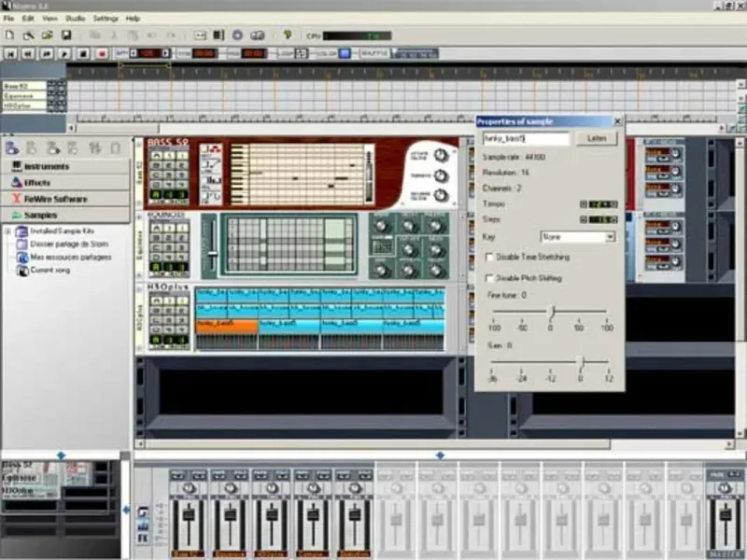Click the Save disk icon in toolbar
Image resolution: width=747 pixels, height=560 pixels.
[x=66, y=35]
